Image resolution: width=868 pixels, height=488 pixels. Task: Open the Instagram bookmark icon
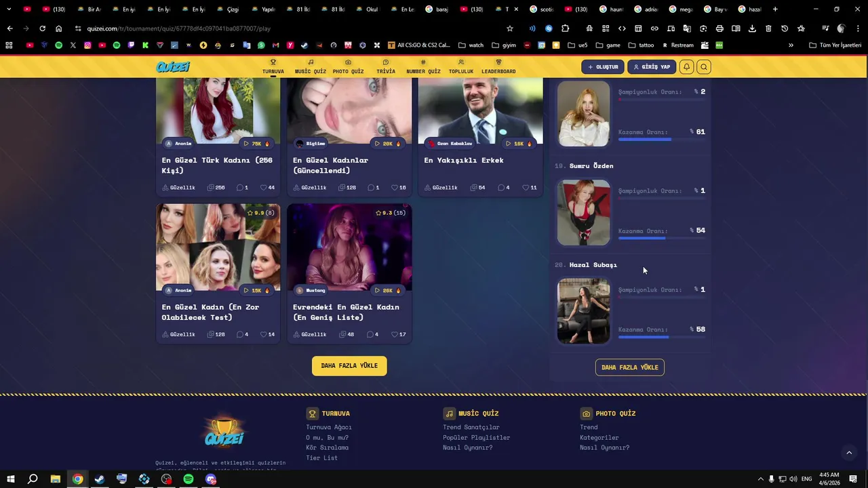87,45
